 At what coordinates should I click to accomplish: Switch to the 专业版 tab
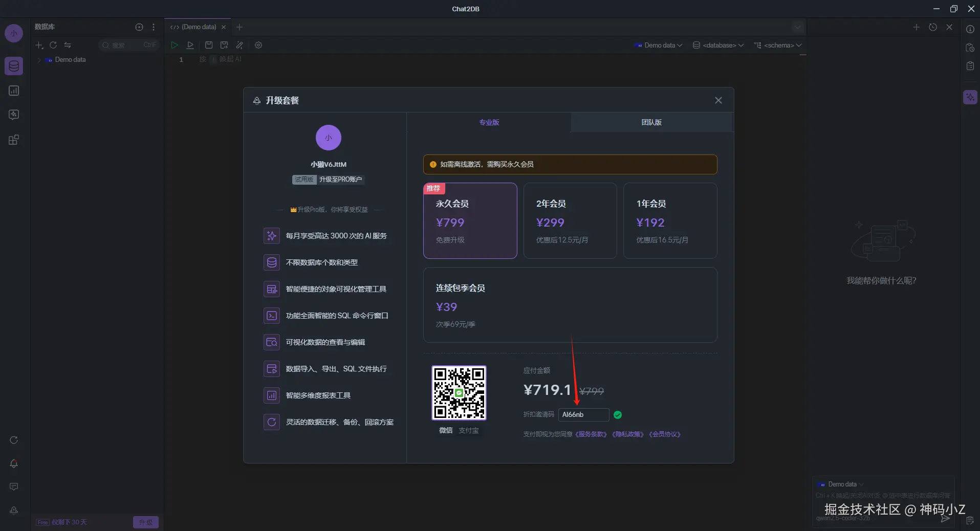[x=489, y=122]
